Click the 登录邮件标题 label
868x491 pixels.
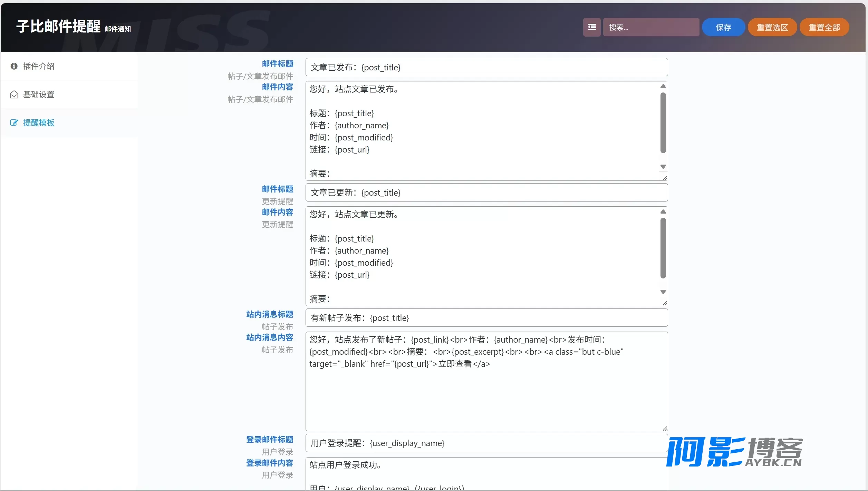point(270,440)
